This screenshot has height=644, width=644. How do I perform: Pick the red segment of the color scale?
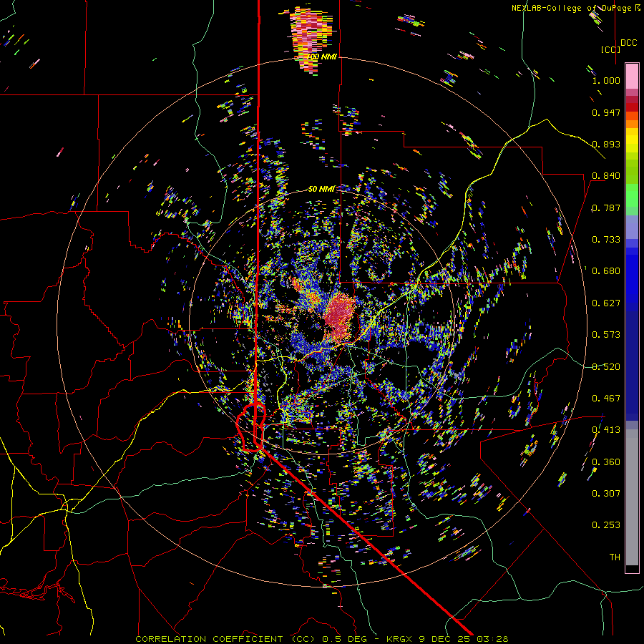632,107
